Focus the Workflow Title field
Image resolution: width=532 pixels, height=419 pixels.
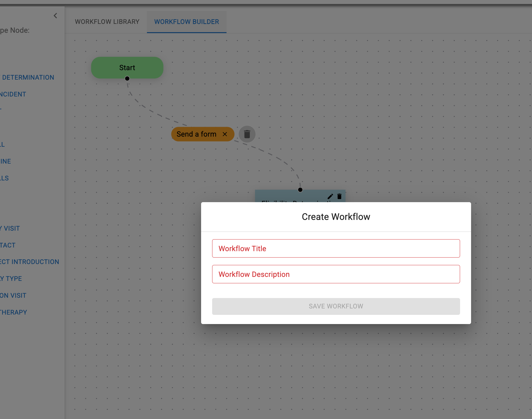coord(336,248)
